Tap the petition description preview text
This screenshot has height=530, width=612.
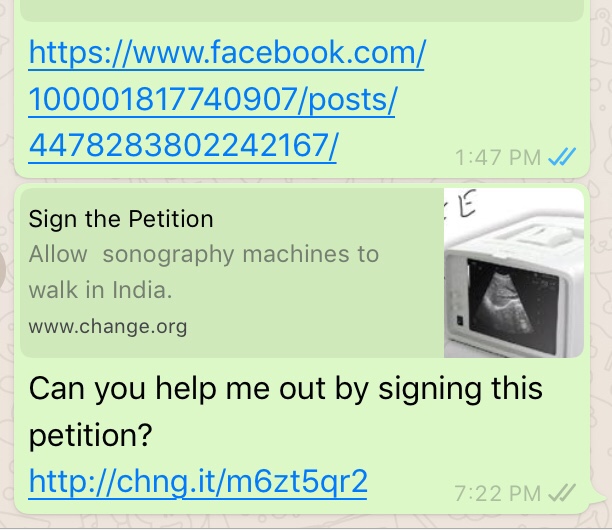[x=204, y=272]
